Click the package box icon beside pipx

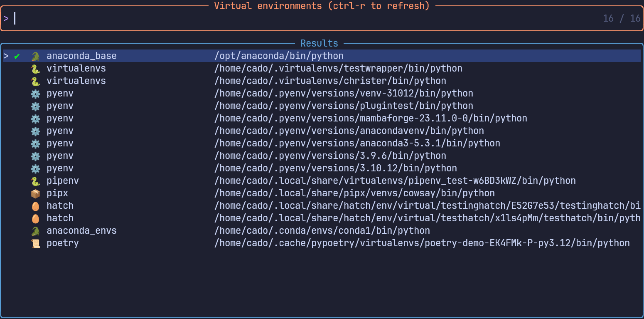click(x=36, y=193)
